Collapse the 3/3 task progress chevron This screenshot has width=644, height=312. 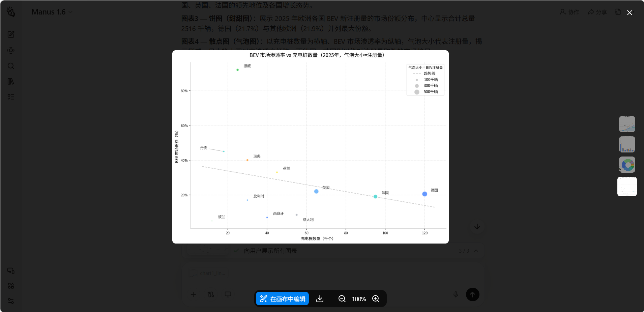tap(476, 251)
